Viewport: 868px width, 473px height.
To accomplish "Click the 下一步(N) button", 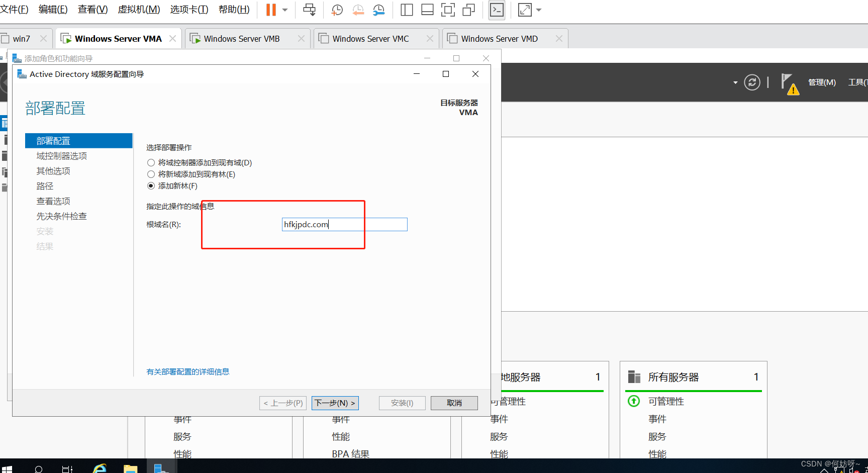I will [335, 403].
